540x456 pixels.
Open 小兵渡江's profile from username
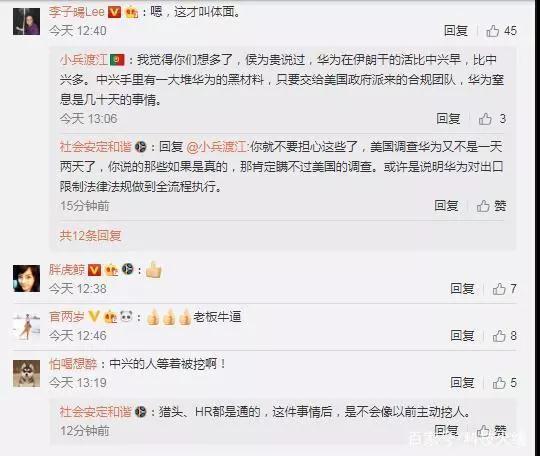point(84,60)
